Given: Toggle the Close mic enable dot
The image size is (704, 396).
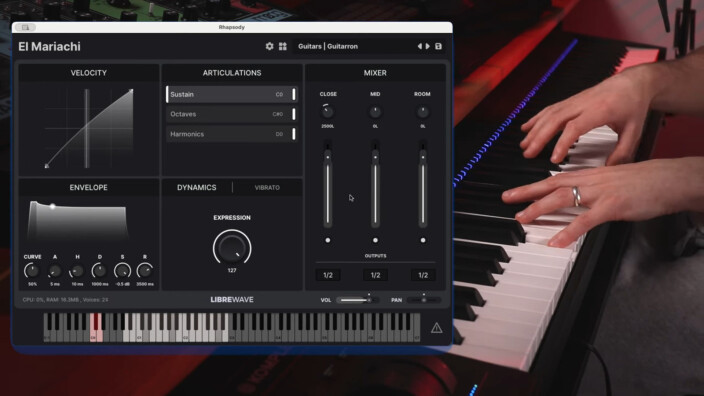Looking at the screenshot, I should click(x=328, y=240).
